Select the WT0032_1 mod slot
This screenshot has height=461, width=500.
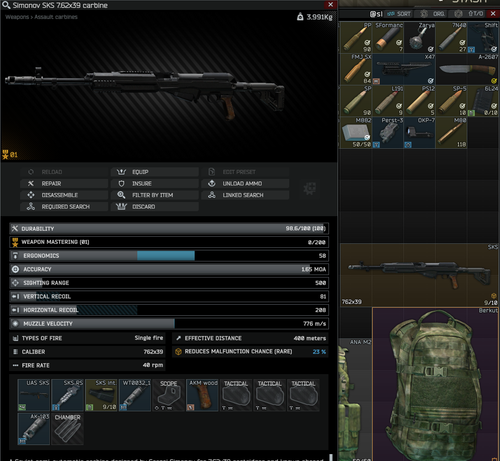pos(135,395)
